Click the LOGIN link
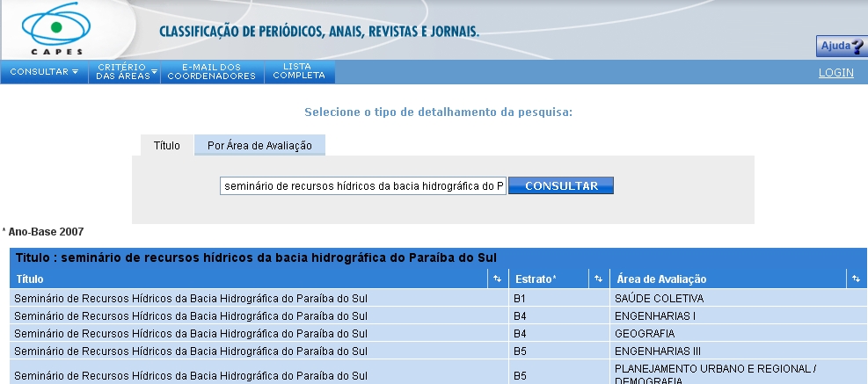The width and height of the screenshot is (868, 384). (x=835, y=73)
